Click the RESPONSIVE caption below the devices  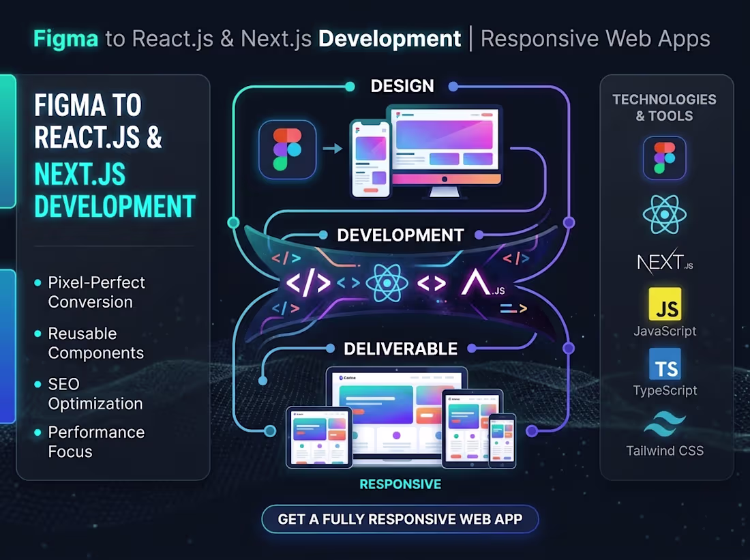[x=400, y=484]
